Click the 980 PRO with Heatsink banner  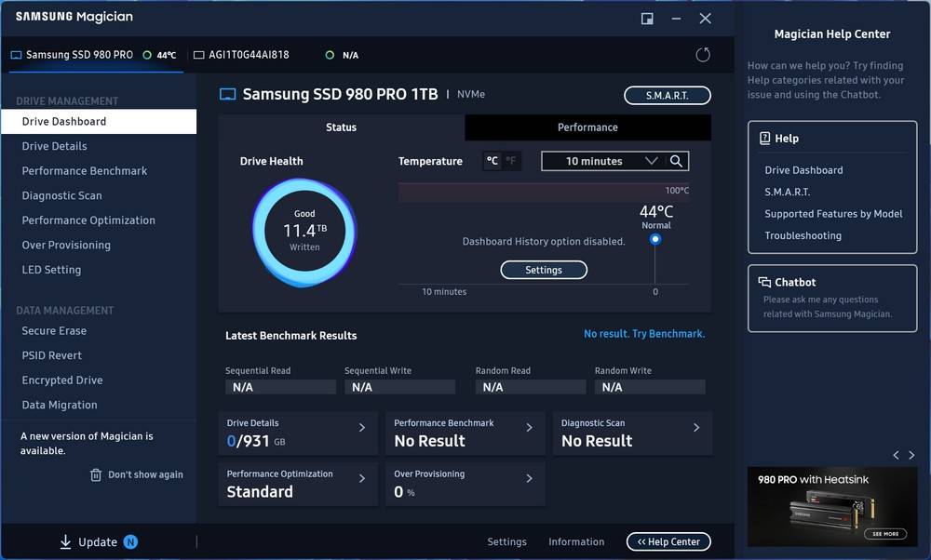coord(832,507)
